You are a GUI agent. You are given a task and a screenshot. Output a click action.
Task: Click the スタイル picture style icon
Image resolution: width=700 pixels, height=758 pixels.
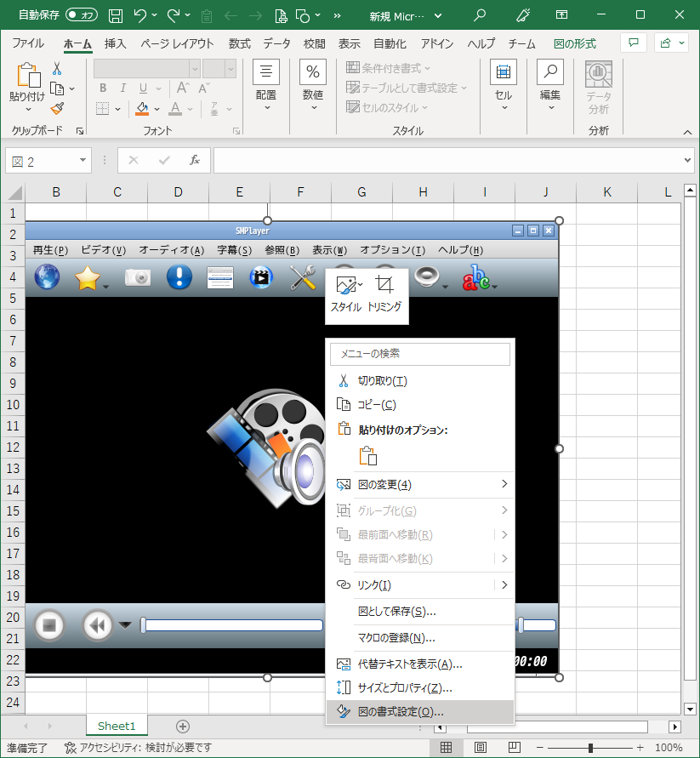[347, 285]
